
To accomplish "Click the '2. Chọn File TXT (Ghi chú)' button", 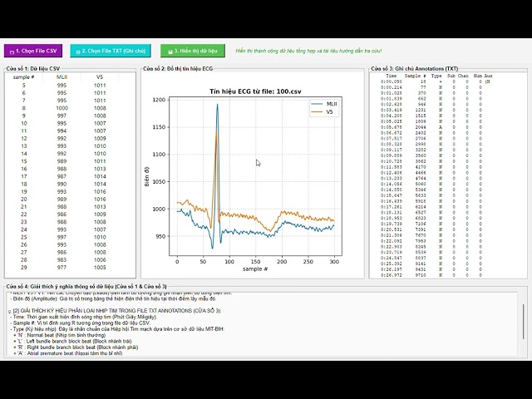I will point(111,51).
